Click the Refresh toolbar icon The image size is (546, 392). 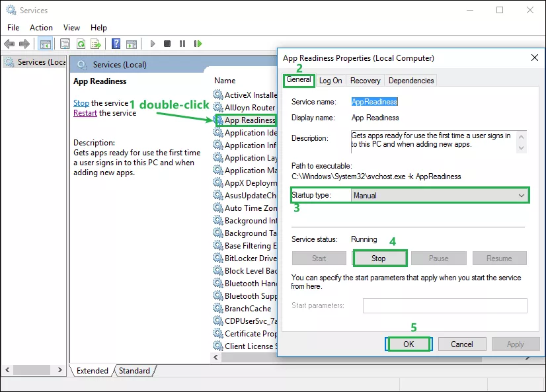[x=81, y=44]
